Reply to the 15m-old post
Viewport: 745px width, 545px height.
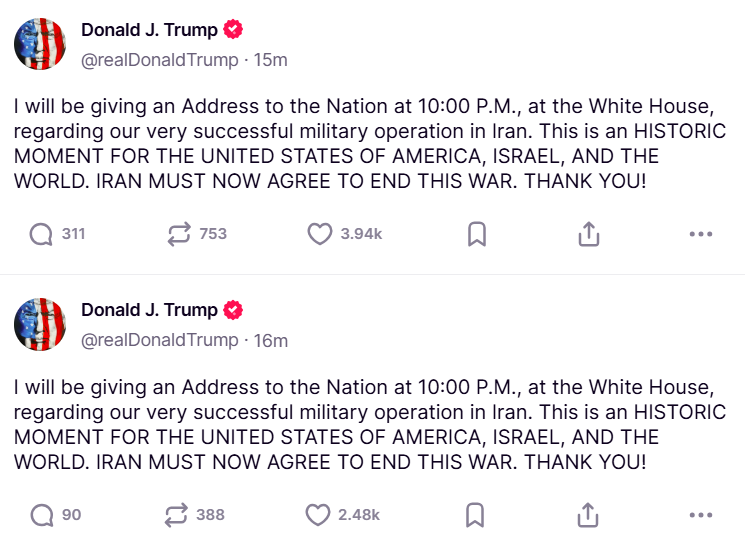click(41, 234)
